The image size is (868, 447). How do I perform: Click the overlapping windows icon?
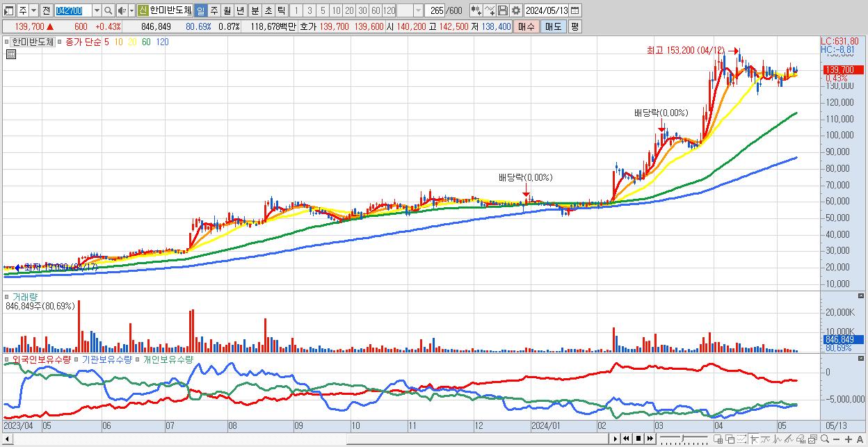730,439
